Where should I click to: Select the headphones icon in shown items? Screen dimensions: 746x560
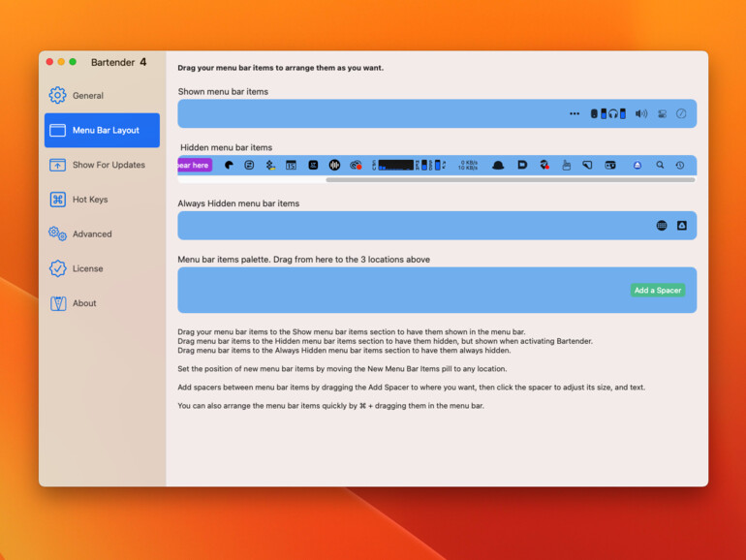point(612,113)
